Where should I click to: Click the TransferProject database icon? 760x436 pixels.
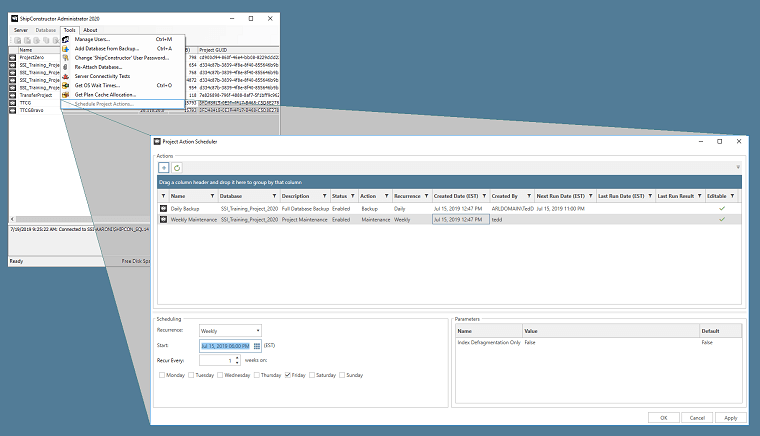pyautogui.click(x=13, y=95)
